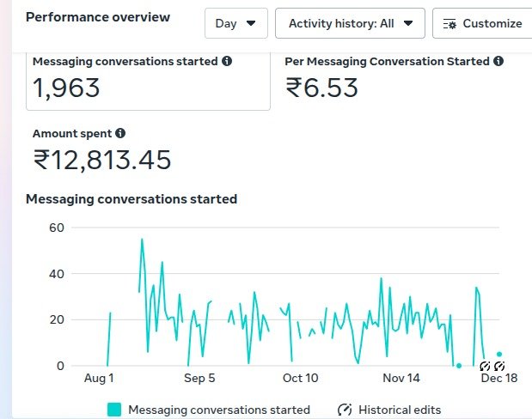
Task: Click the info icon next to Amount spent
Action: [x=120, y=133]
